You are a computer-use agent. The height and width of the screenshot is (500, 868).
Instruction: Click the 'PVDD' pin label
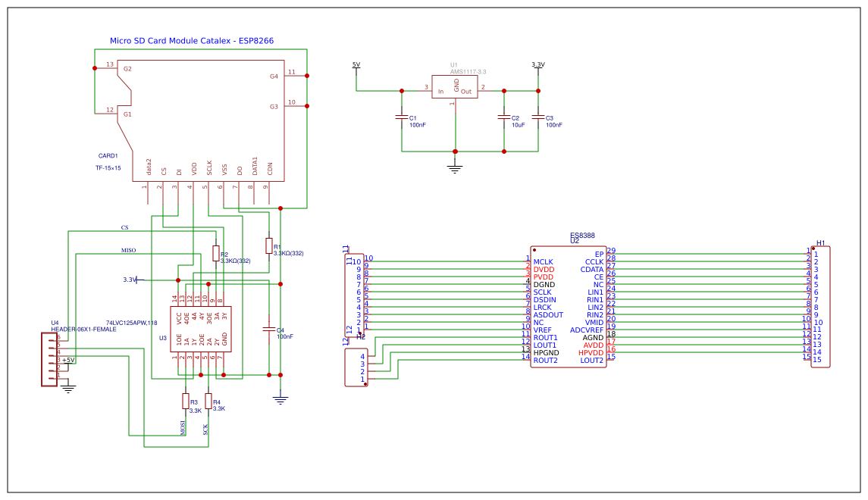(x=544, y=277)
